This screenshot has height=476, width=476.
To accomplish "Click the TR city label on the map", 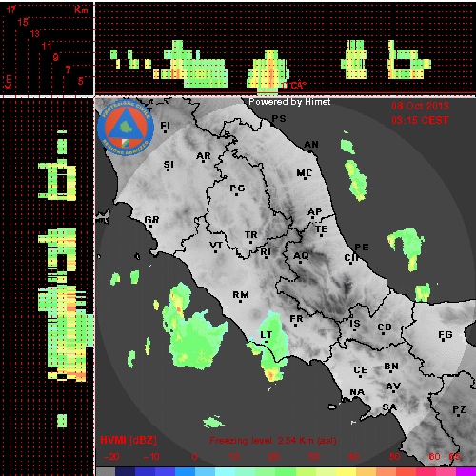I will pos(251,235).
